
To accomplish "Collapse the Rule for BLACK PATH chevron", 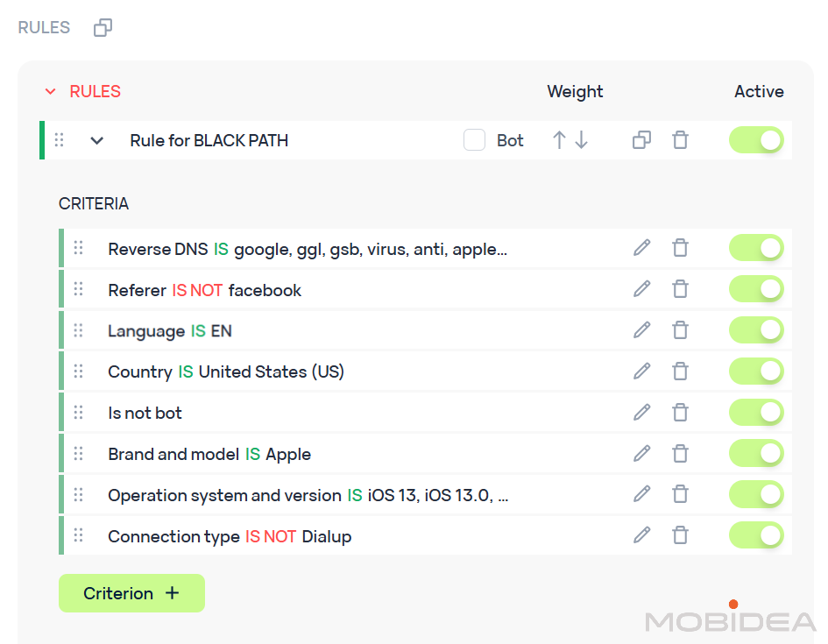I will click(x=97, y=140).
